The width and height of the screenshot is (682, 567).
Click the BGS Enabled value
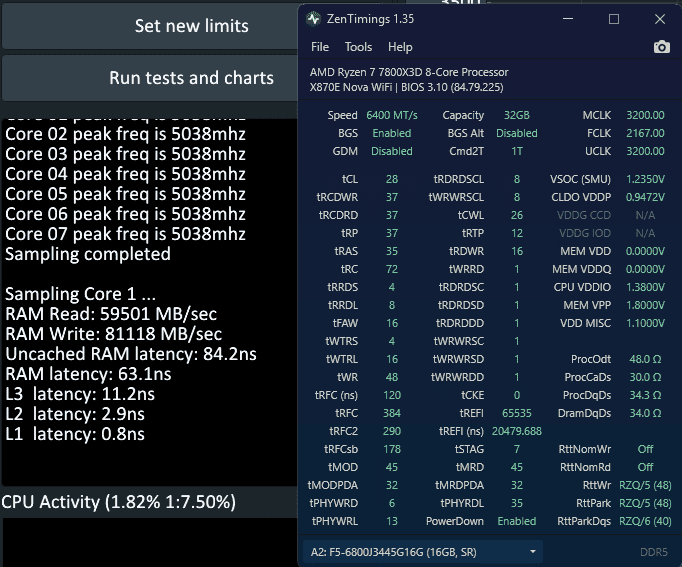(x=391, y=134)
